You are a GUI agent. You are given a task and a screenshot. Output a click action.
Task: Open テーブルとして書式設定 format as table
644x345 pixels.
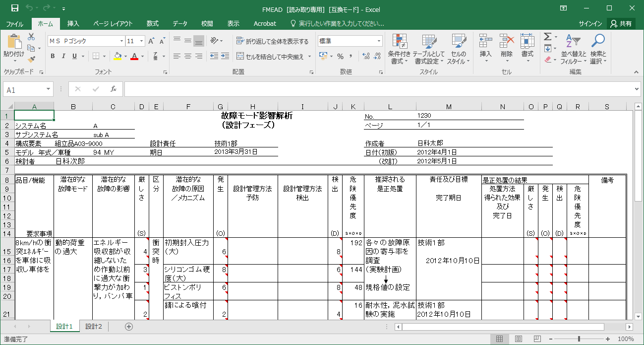[x=429, y=49]
